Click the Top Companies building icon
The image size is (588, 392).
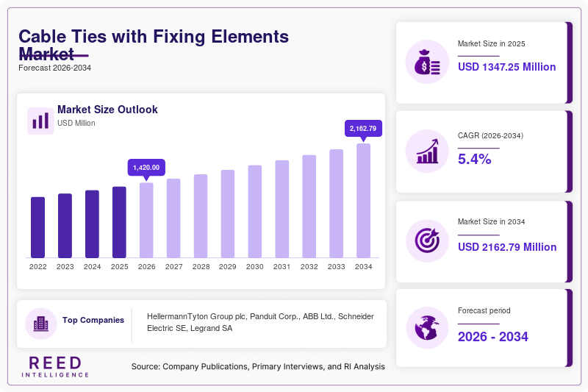[41, 324]
